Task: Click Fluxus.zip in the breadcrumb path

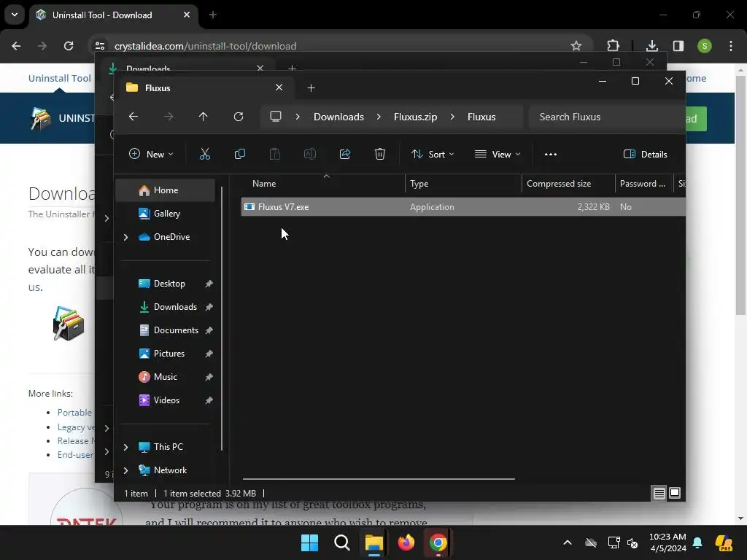Action: tap(415, 117)
